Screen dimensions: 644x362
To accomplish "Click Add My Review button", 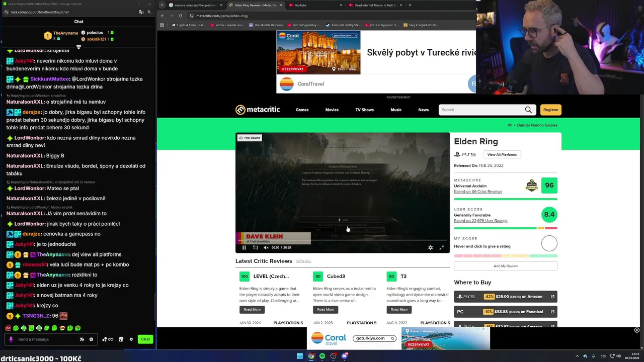I will (x=506, y=266).
